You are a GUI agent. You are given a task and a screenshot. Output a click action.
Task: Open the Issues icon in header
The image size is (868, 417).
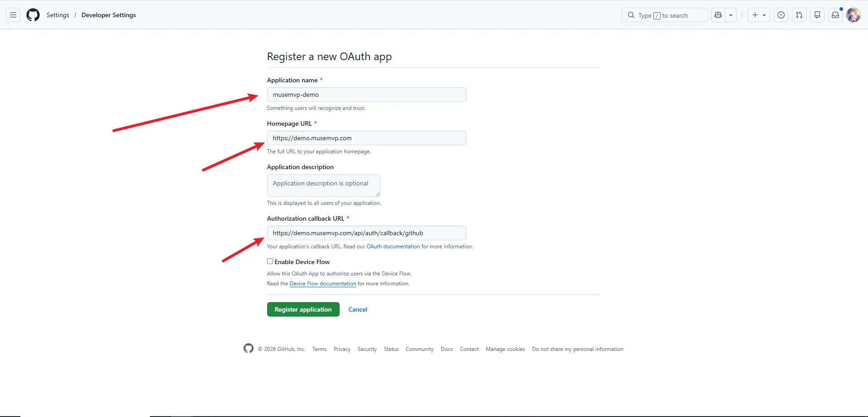coord(781,15)
